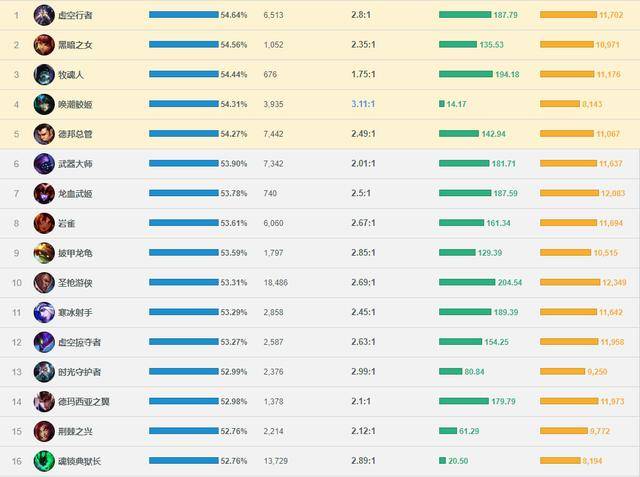Open the 黑暗之女 champion portrait
Image resolution: width=640 pixels, height=477 pixels.
click(44, 45)
